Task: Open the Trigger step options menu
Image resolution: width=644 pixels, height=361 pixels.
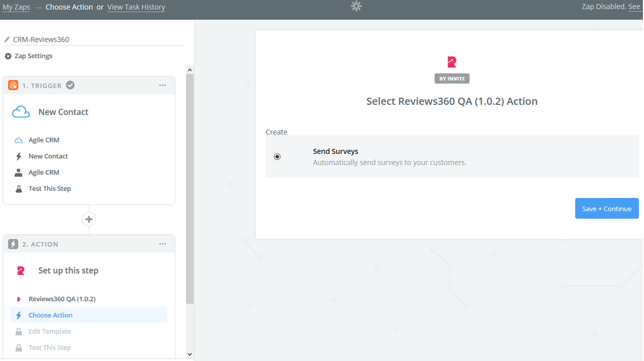Action: [x=163, y=85]
